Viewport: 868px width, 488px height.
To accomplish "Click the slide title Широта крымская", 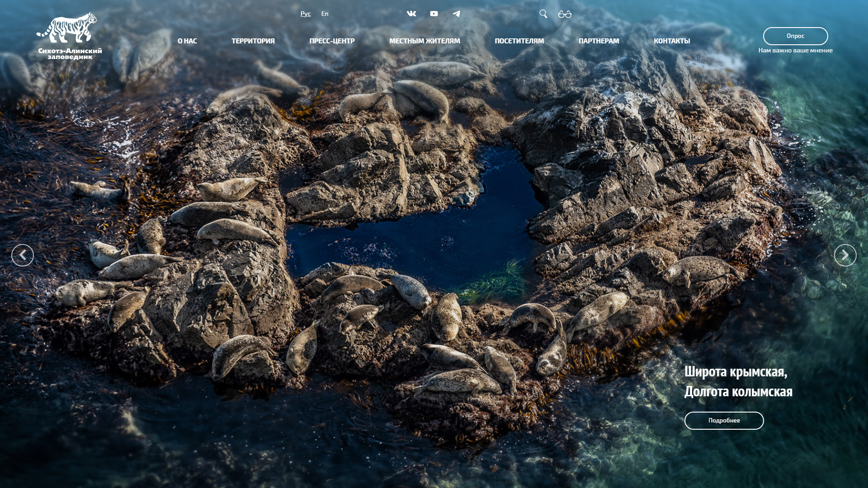I will tap(736, 372).
